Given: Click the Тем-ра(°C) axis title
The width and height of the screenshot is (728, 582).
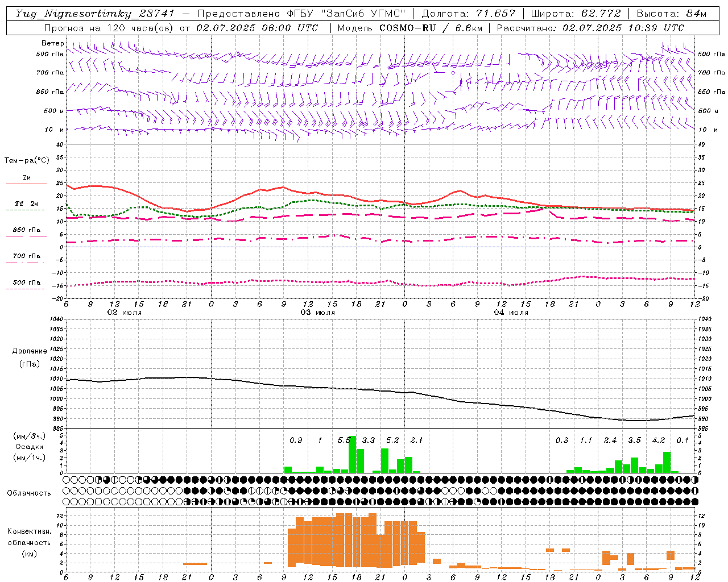Looking at the screenshot, I should [x=27, y=161].
